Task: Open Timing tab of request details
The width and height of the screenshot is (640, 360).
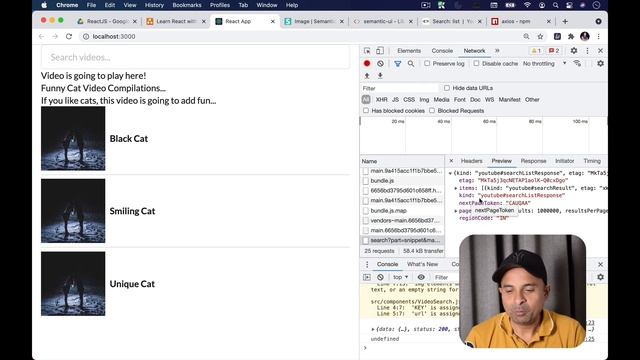Action: point(592,161)
